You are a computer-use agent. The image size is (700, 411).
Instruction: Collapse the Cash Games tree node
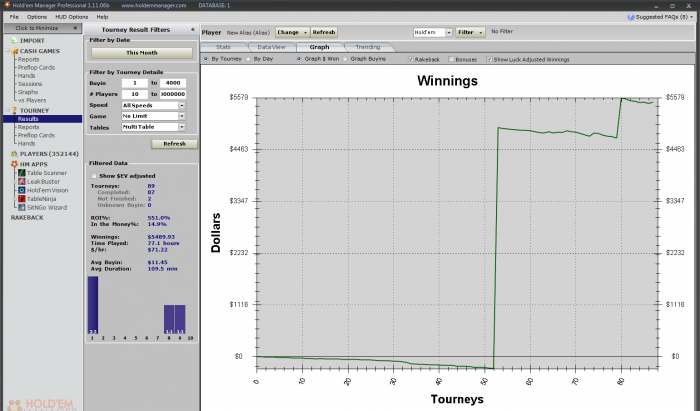coord(8,51)
